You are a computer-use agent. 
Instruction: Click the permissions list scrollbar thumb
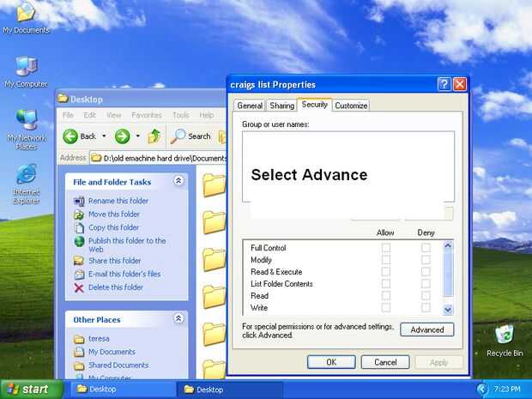point(448,274)
